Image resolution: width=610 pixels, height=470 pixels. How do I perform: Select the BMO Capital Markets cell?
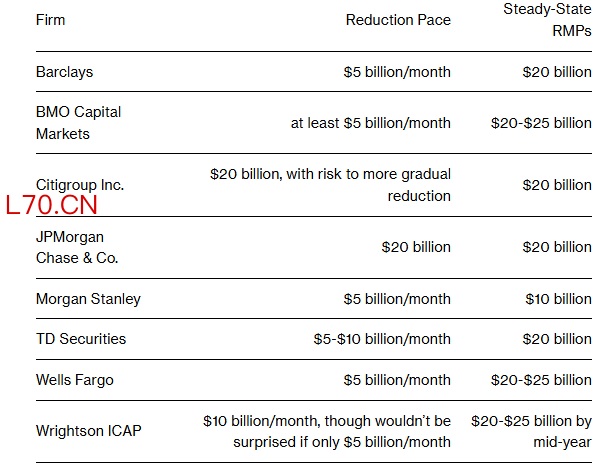(78, 123)
